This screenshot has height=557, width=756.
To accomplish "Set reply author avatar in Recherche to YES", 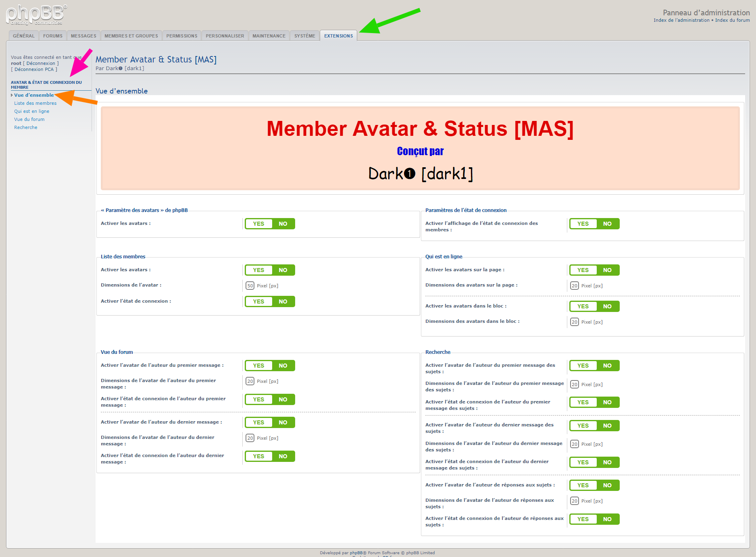I will [x=583, y=485].
